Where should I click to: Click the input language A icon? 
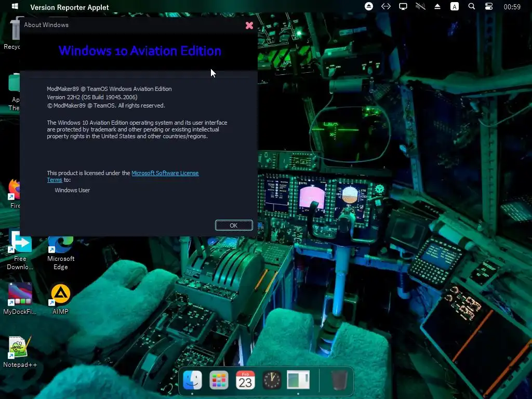click(x=454, y=6)
